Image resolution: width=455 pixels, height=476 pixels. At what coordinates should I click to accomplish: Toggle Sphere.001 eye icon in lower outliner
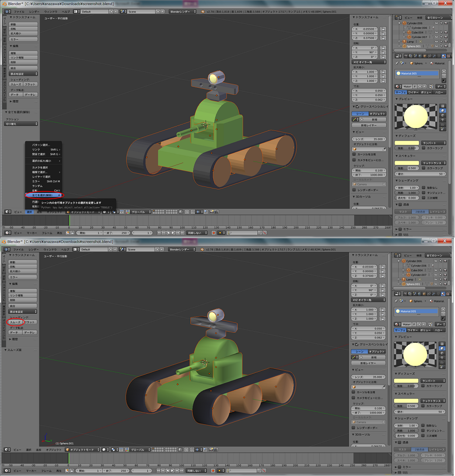tap(437, 284)
